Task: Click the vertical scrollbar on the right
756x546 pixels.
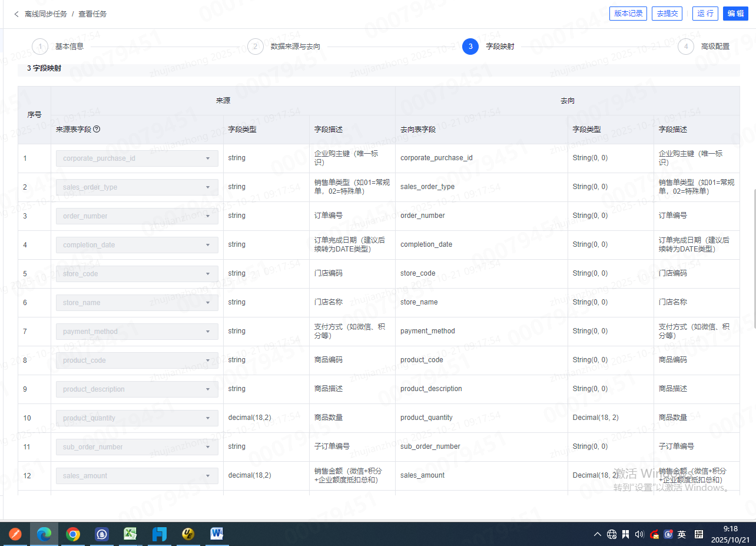Action: pyautogui.click(x=754, y=259)
